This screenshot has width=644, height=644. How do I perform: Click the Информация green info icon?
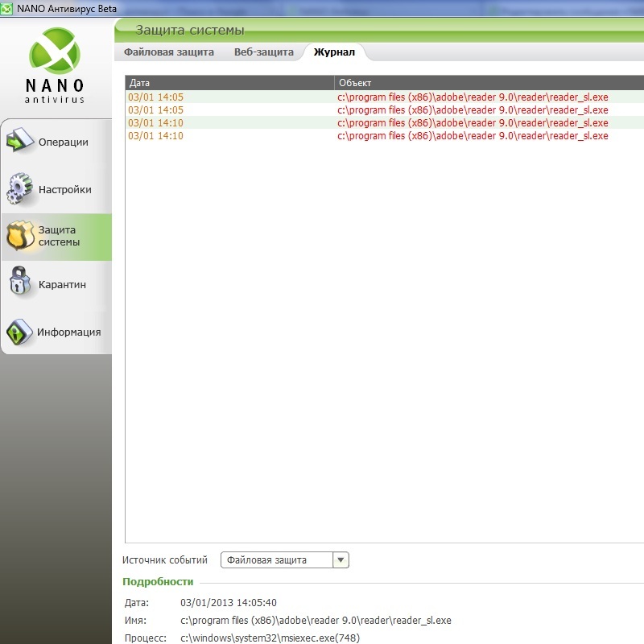[19, 332]
